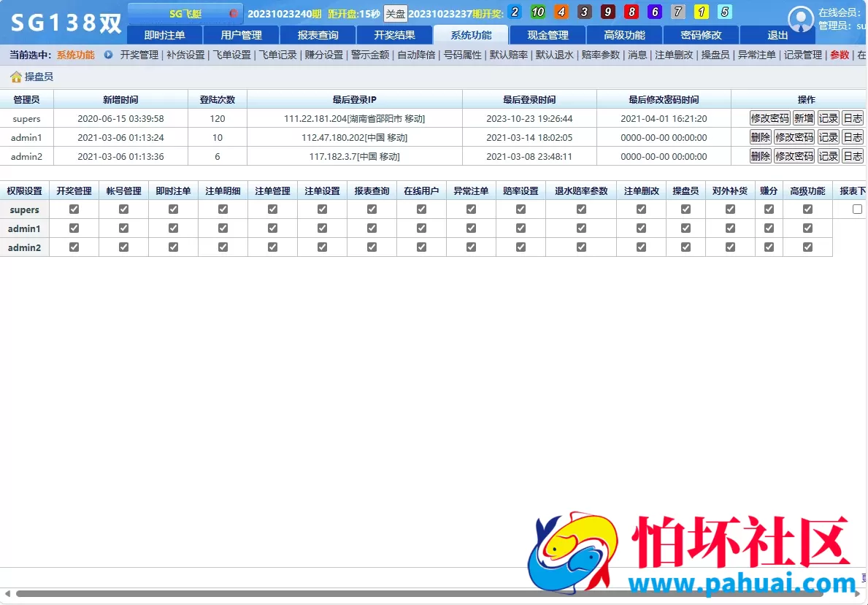Screen dimensions: 868x605
Task: Open the 现金管理 tab
Action: (x=548, y=35)
